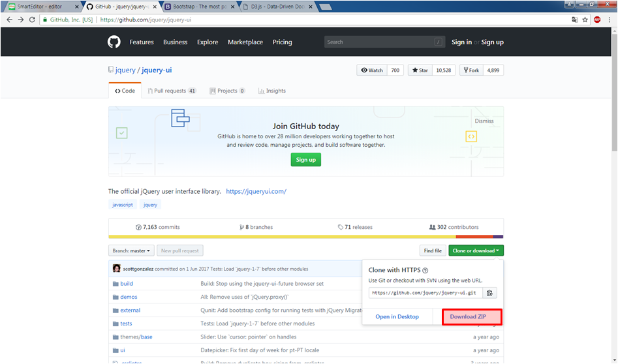This screenshot has height=364, width=618.
Task: Close the SmartEditor browser tab
Action: [x=77, y=7]
